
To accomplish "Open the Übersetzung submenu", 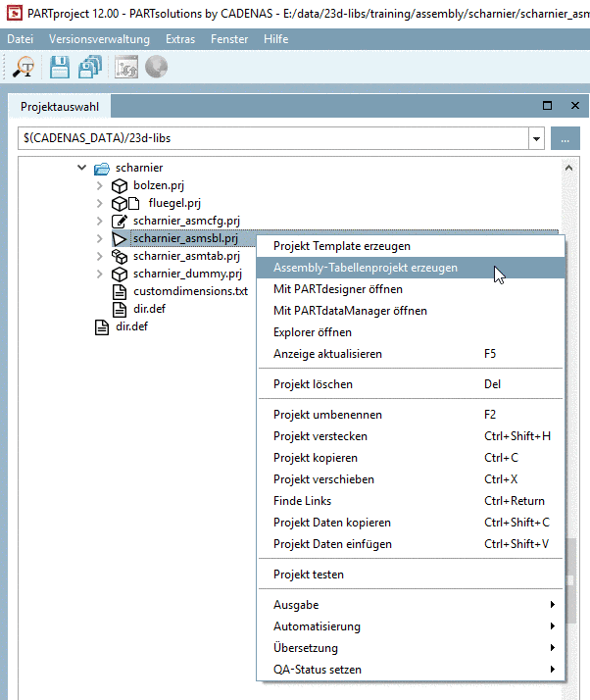I will (x=411, y=648).
